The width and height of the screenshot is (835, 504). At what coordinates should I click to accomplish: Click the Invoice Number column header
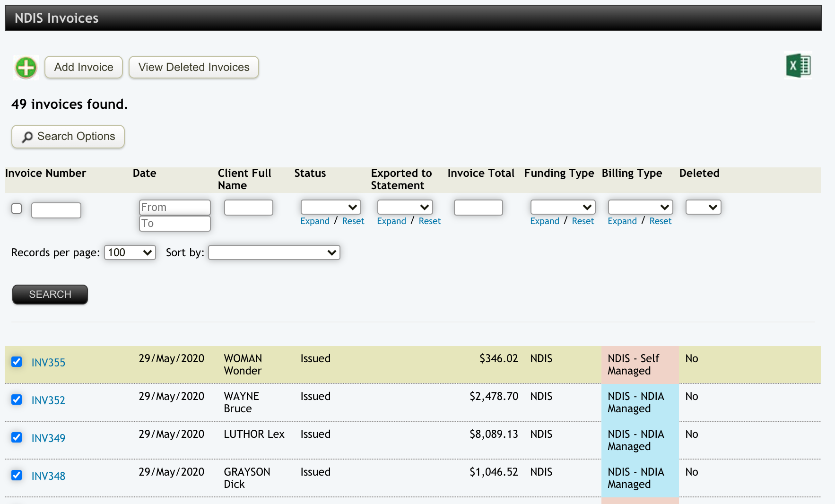[45, 173]
